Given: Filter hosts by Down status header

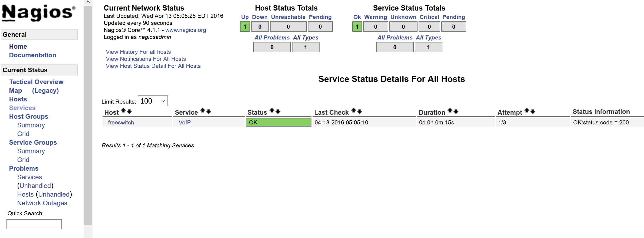Looking at the screenshot, I should click(x=260, y=17).
